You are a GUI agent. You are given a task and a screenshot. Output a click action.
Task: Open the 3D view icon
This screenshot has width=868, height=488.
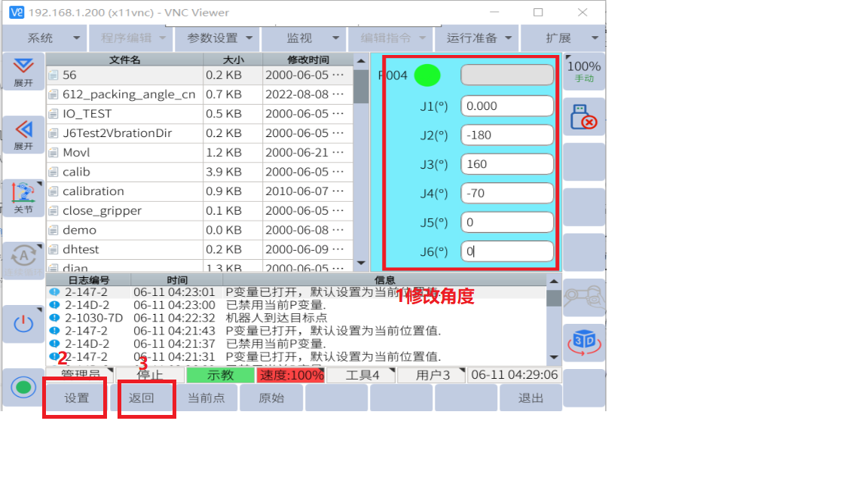(x=583, y=343)
